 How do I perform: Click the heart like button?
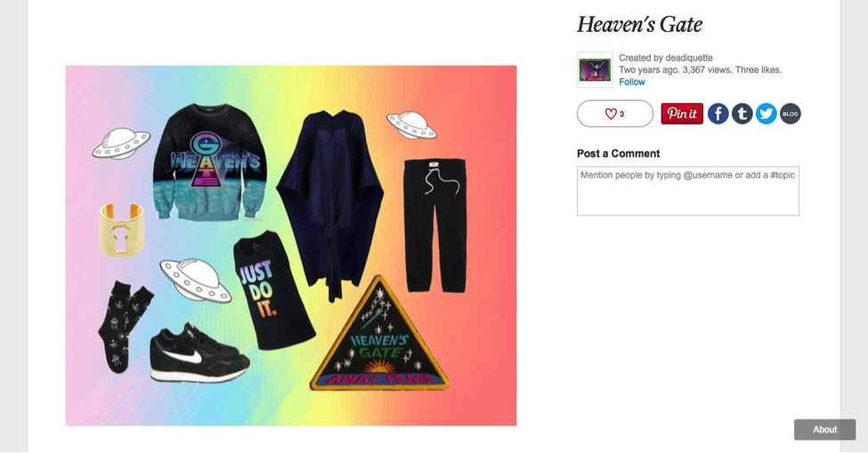coord(615,113)
